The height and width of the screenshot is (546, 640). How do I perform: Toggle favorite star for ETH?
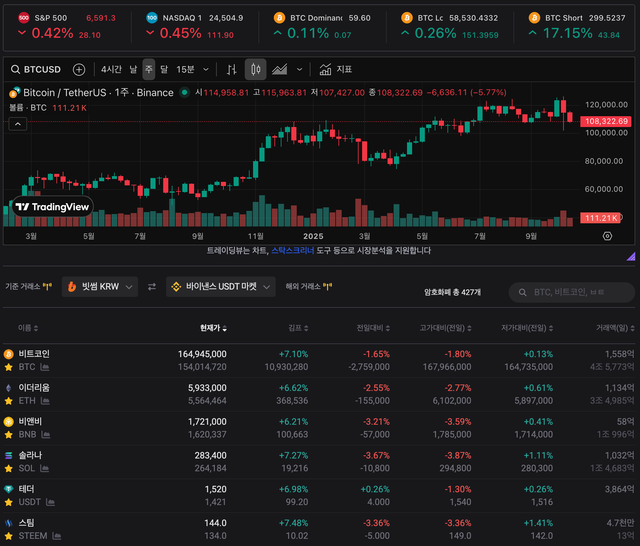click(x=8, y=401)
